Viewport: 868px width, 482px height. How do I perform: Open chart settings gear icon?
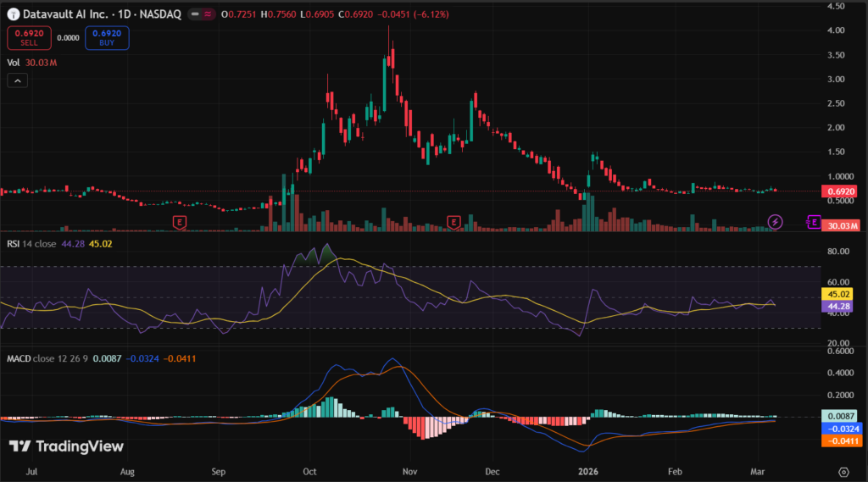(x=843, y=471)
